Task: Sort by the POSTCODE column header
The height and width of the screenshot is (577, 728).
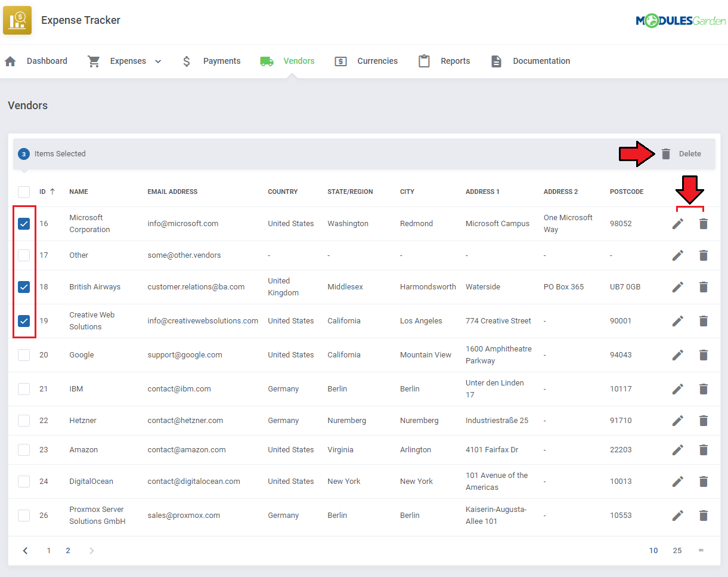Action: point(627,192)
